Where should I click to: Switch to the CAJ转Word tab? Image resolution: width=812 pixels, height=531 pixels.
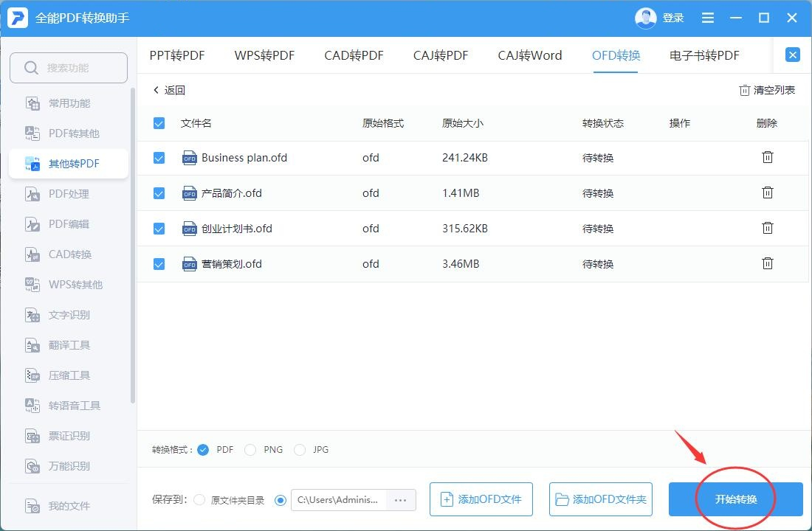(x=530, y=55)
